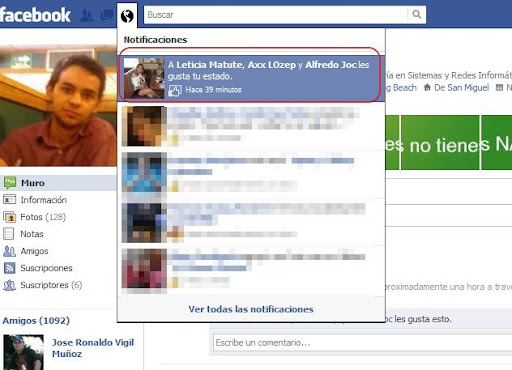Click the Escribe un comentario field

point(363,343)
